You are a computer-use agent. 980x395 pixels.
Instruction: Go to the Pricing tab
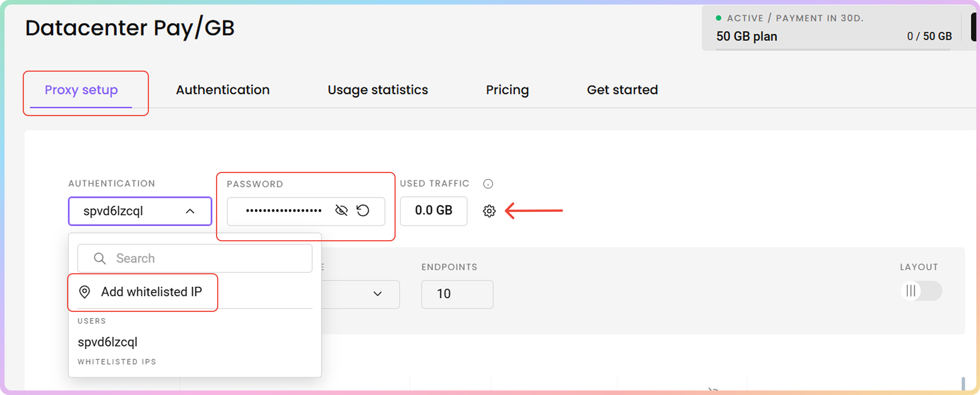click(507, 90)
